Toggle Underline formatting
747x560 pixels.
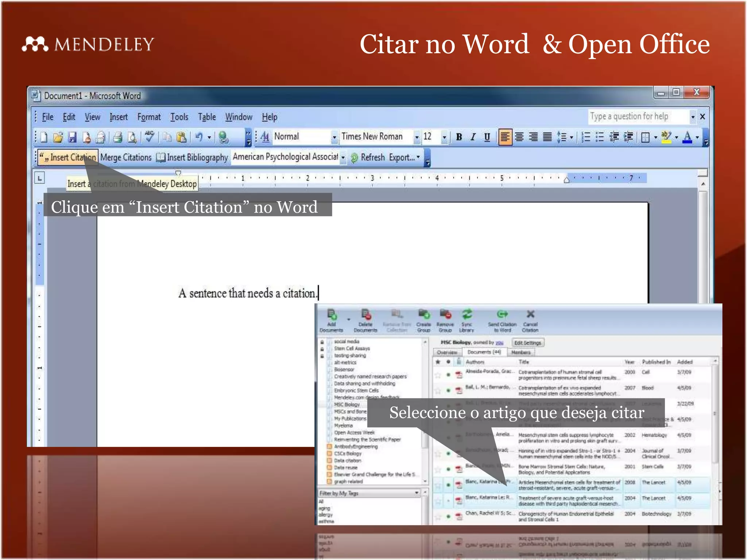tap(487, 137)
